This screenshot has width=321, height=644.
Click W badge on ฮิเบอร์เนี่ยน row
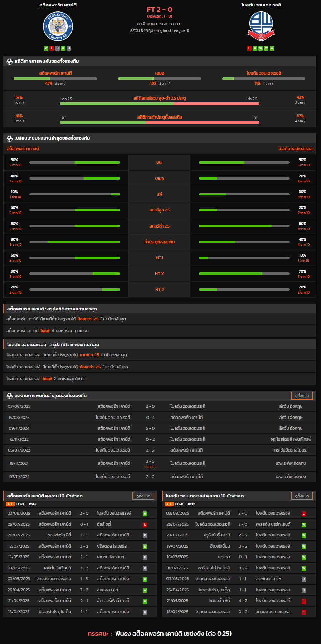click(304, 547)
